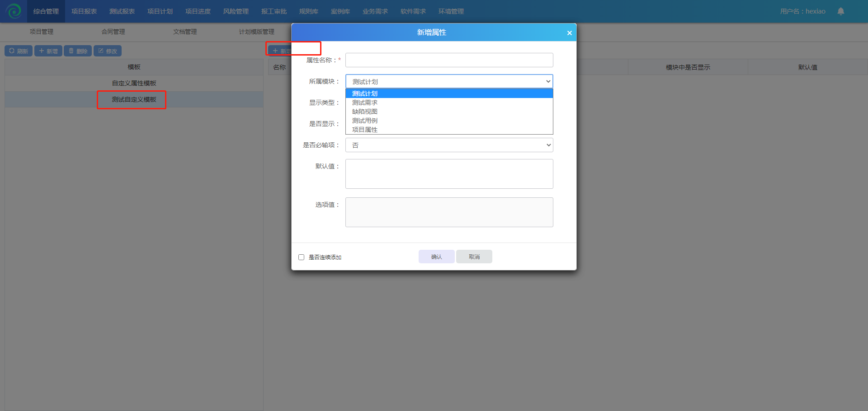Toggle the continuous add checkbox

(302, 257)
